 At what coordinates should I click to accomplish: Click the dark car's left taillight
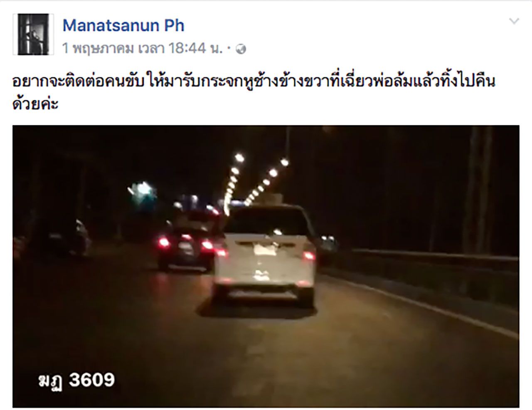pyautogui.click(x=165, y=242)
